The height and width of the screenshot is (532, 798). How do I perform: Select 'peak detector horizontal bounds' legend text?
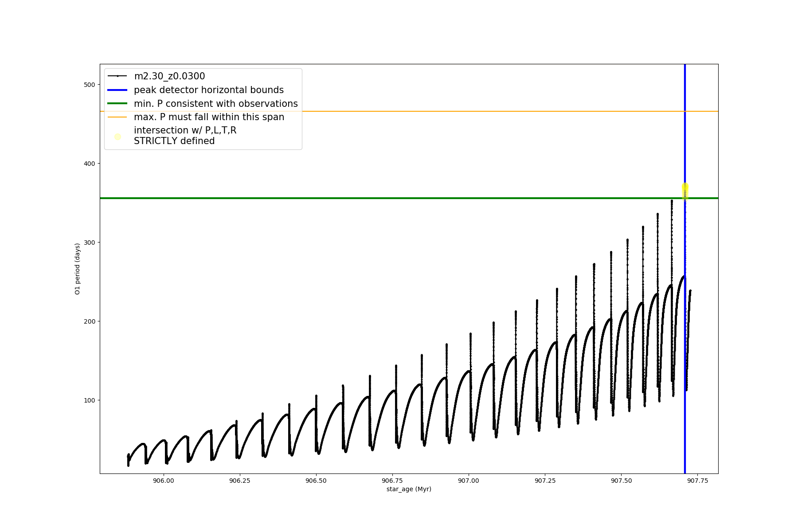click(x=208, y=90)
